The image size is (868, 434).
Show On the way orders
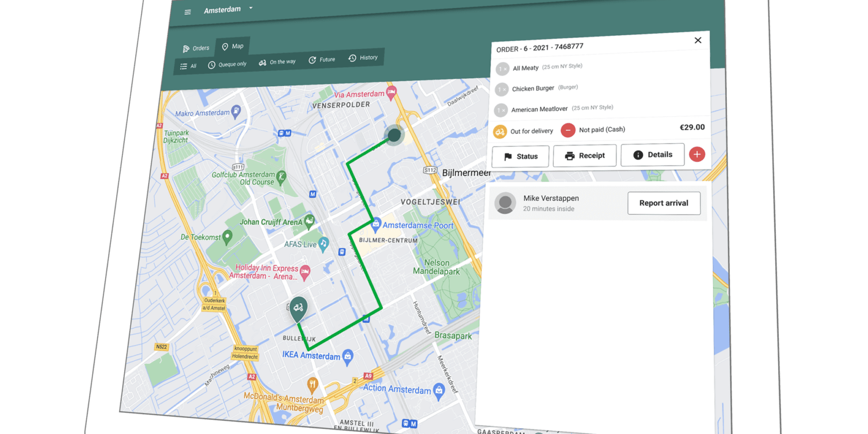coord(277,62)
